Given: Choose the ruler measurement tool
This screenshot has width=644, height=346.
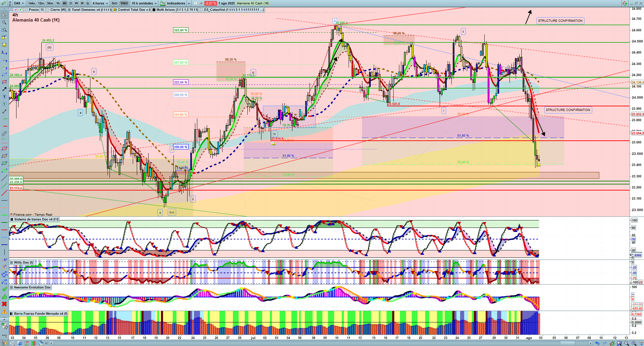Looking at the screenshot, I should click(4, 134).
